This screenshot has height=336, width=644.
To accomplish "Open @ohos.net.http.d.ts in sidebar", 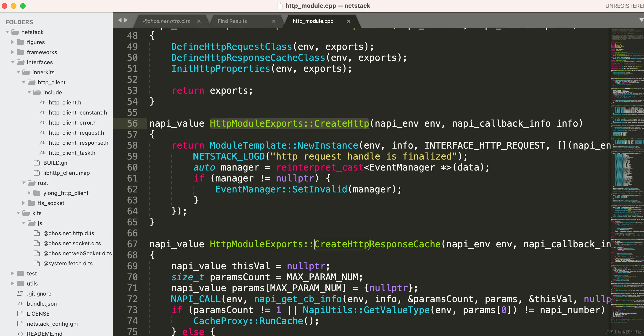I will click(x=69, y=233).
